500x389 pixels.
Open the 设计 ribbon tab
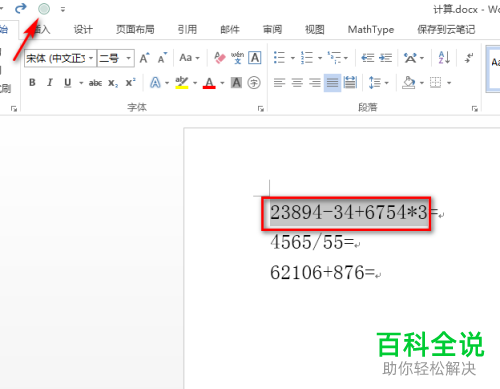pyautogui.click(x=83, y=30)
